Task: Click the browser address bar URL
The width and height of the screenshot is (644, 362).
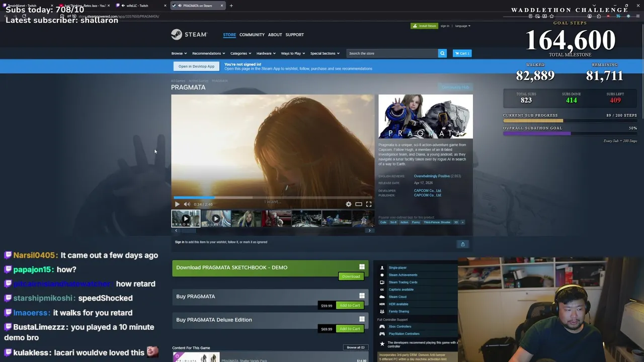Action: [x=119, y=16]
